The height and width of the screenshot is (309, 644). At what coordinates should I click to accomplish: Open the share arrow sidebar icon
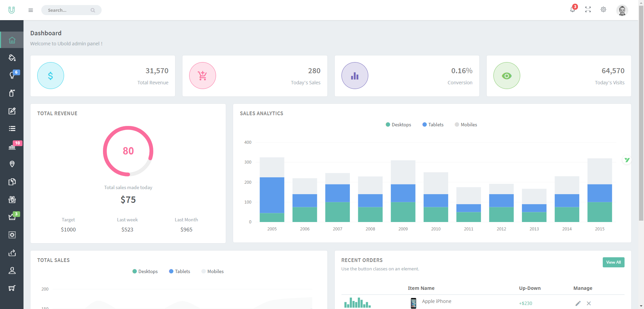click(x=12, y=253)
